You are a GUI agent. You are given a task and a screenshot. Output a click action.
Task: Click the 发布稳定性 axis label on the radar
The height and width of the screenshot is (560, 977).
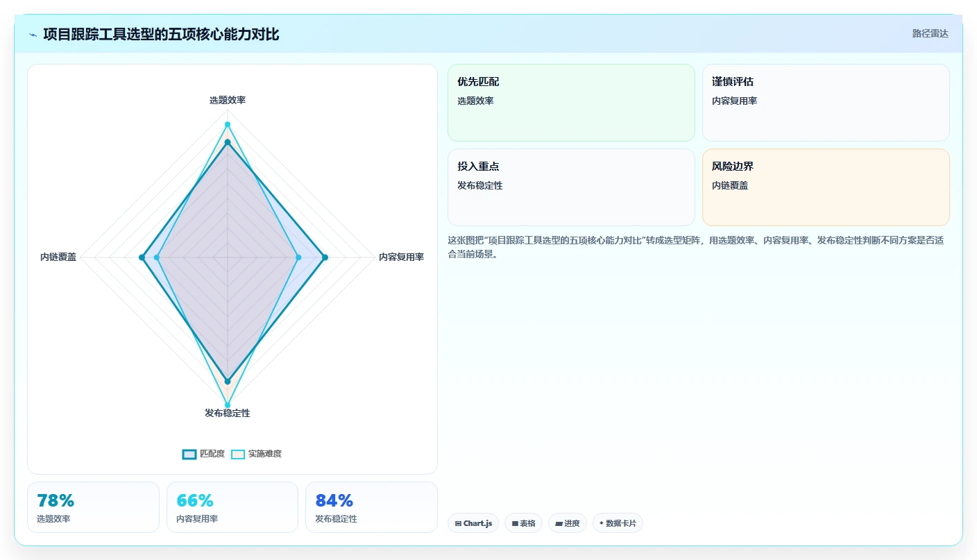click(x=228, y=413)
